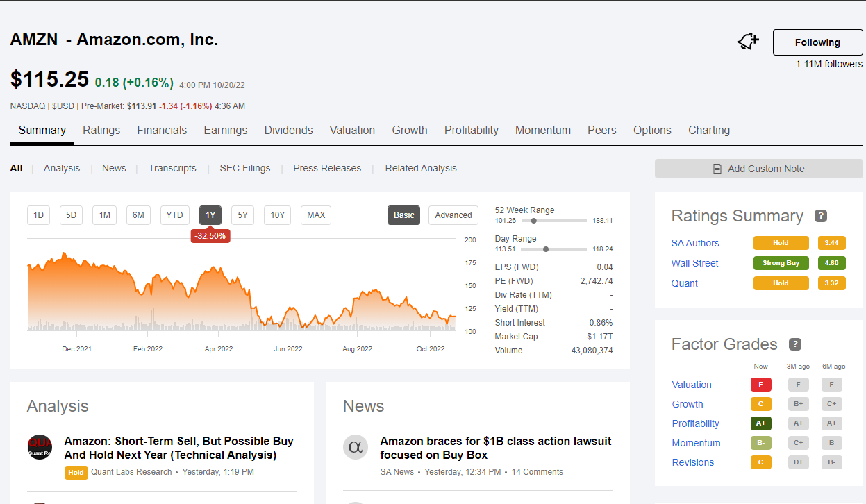Open the Short-Term Sell technical analysis article
Viewport: 866px width, 504px height.
[x=178, y=448]
